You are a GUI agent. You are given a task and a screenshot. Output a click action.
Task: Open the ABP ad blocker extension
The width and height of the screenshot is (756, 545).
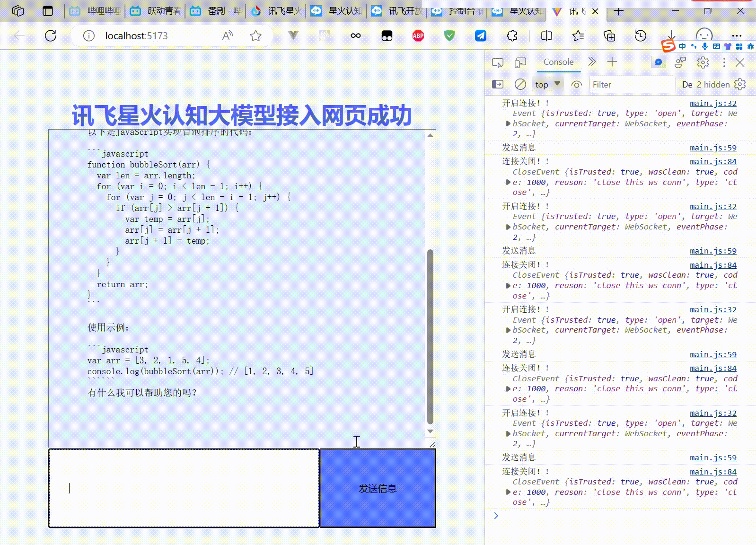(418, 35)
